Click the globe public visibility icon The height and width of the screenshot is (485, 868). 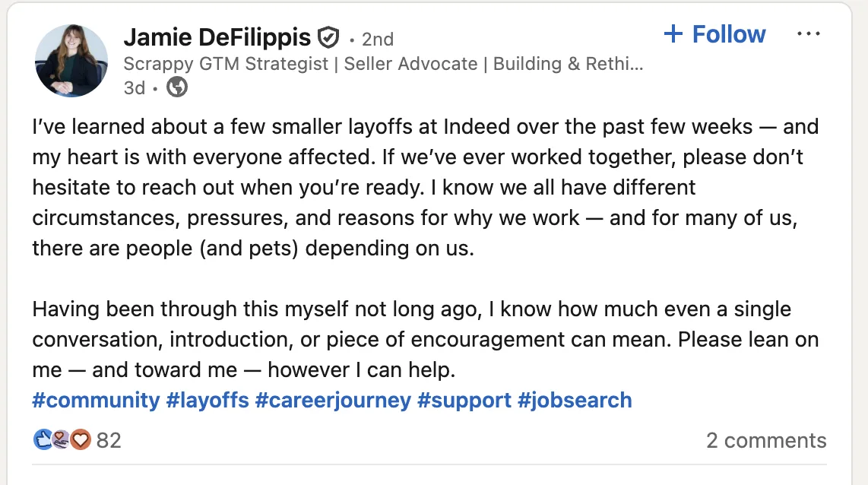tap(177, 88)
